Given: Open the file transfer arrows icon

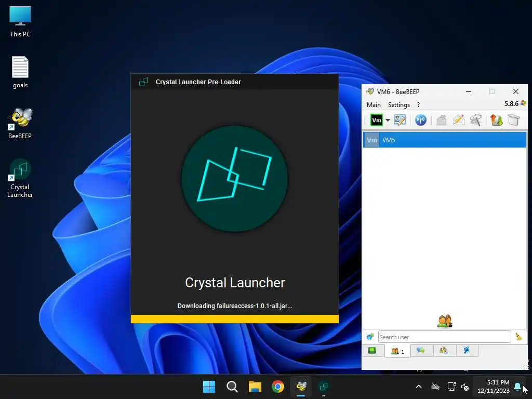Looking at the screenshot, I should (496, 120).
